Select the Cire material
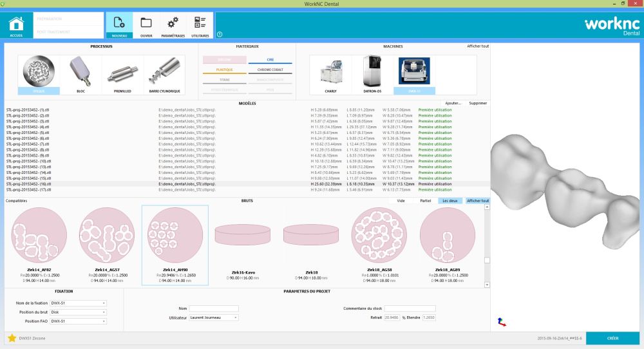Viewport: 644px width, 349px height. (x=270, y=60)
